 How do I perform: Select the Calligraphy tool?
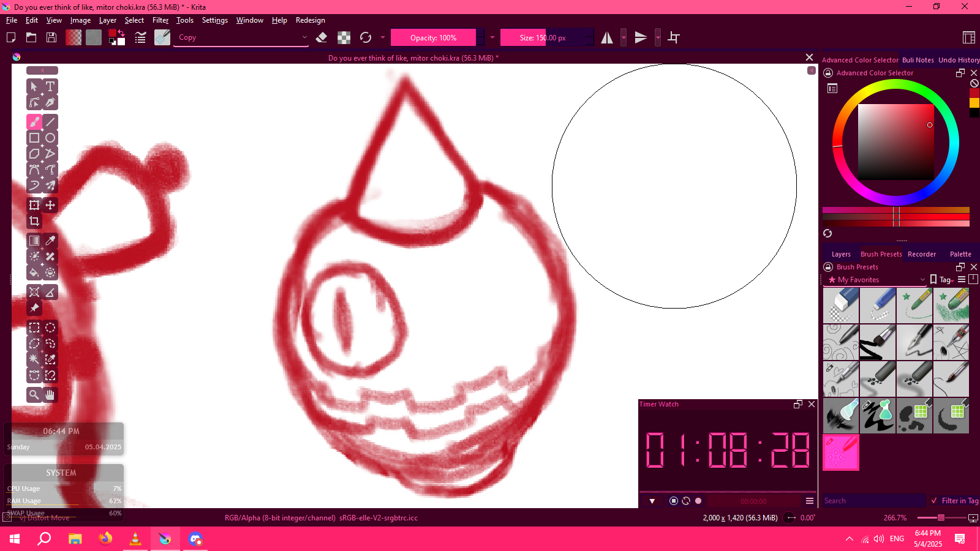point(50,102)
